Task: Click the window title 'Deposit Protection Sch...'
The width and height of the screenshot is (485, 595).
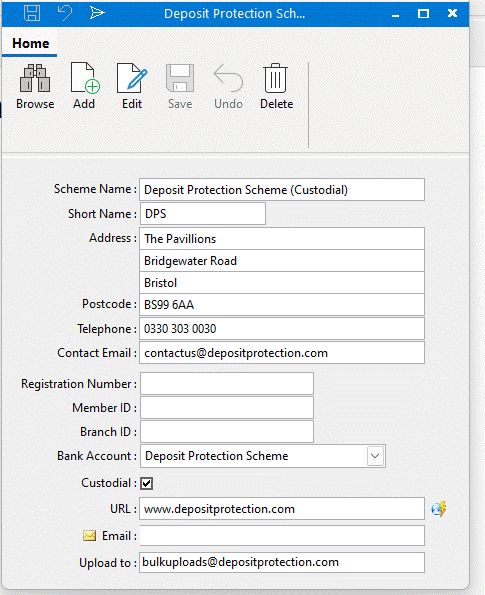Action: point(235,14)
